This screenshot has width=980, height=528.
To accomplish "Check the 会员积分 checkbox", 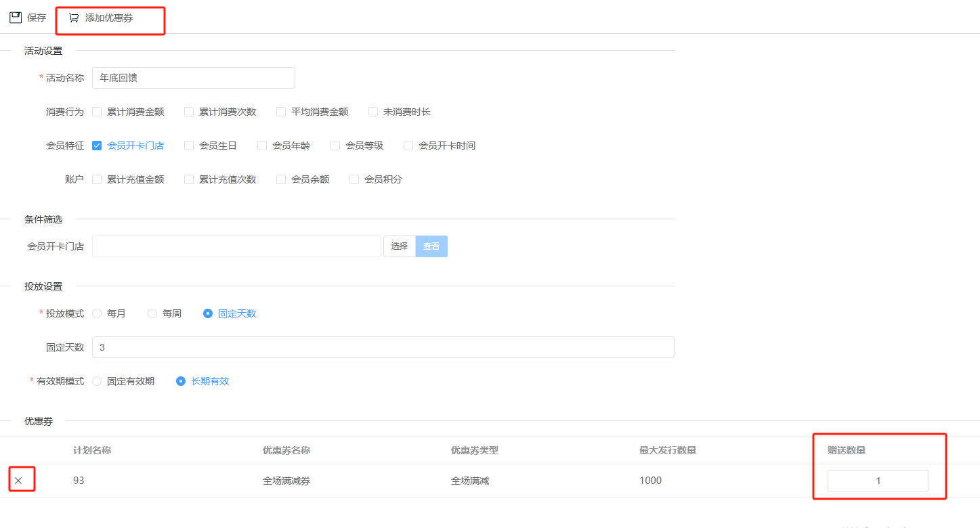I will (x=354, y=179).
